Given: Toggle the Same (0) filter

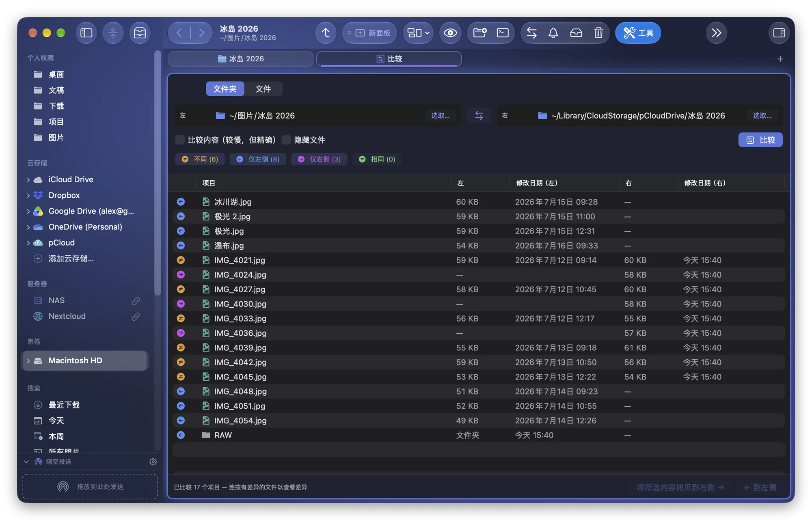Looking at the screenshot, I should click(x=377, y=159).
